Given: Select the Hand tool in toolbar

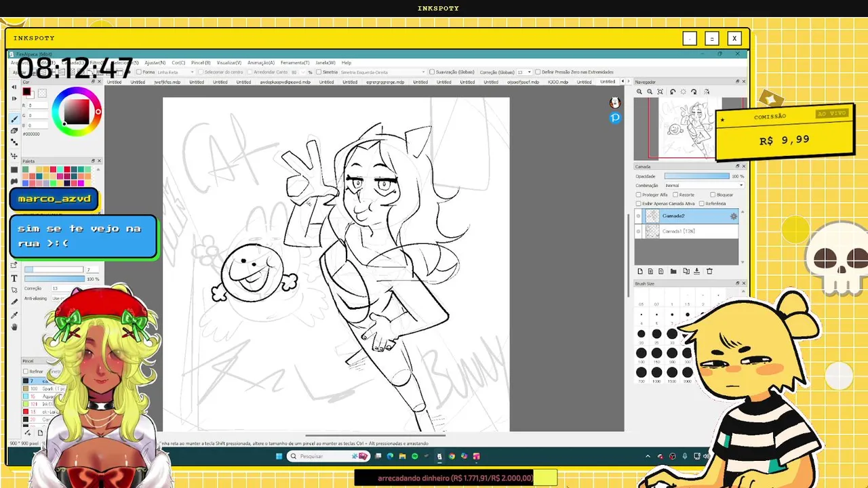Looking at the screenshot, I should 14,327.
